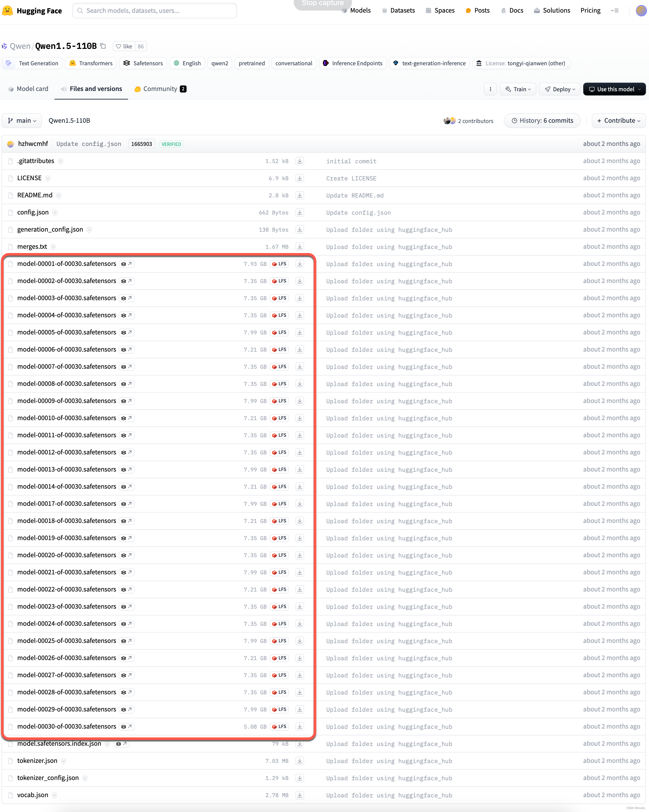The width and height of the screenshot is (649, 812).
Task: Open safetensors viewer for model-00008-of-00030
Action: (x=127, y=384)
